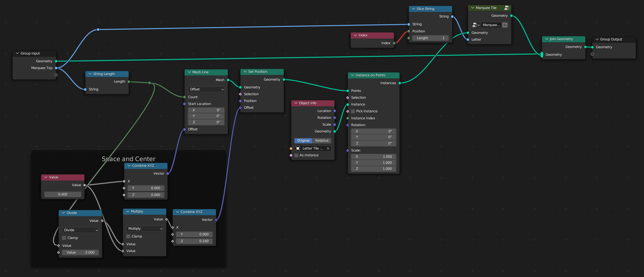Expand the Index node
Image resolution: width=644 pixels, height=277 pixels.
point(355,35)
